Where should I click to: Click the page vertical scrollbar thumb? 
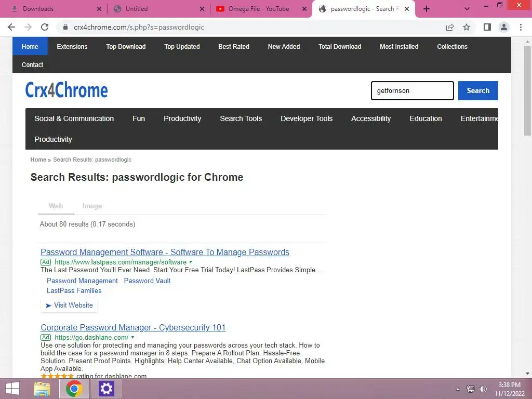(x=527, y=90)
